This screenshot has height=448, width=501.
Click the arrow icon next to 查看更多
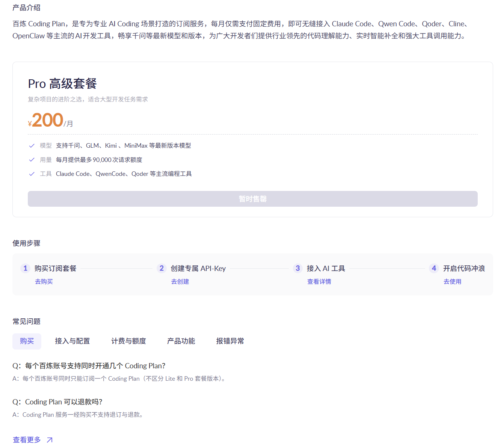click(50, 440)
